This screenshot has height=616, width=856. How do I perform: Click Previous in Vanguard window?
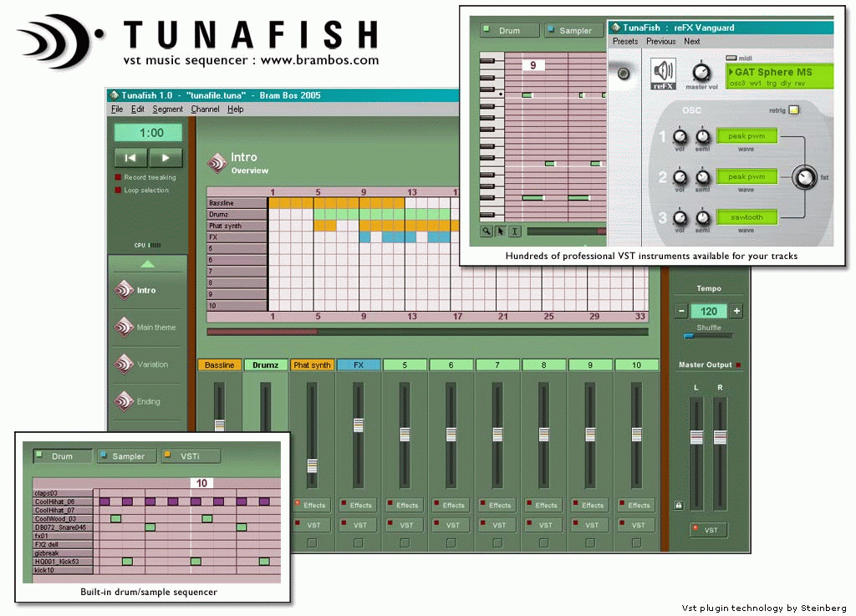click(660, 42)
